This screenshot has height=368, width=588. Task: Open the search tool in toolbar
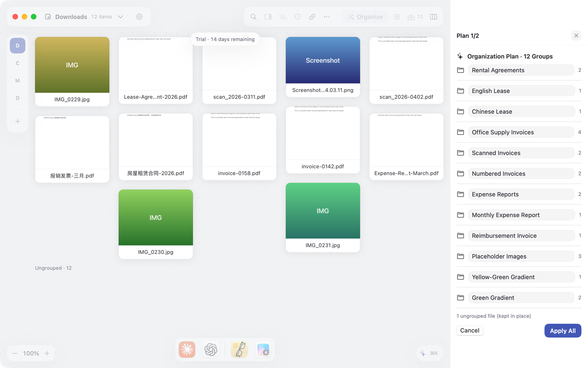tap(253, 17)
